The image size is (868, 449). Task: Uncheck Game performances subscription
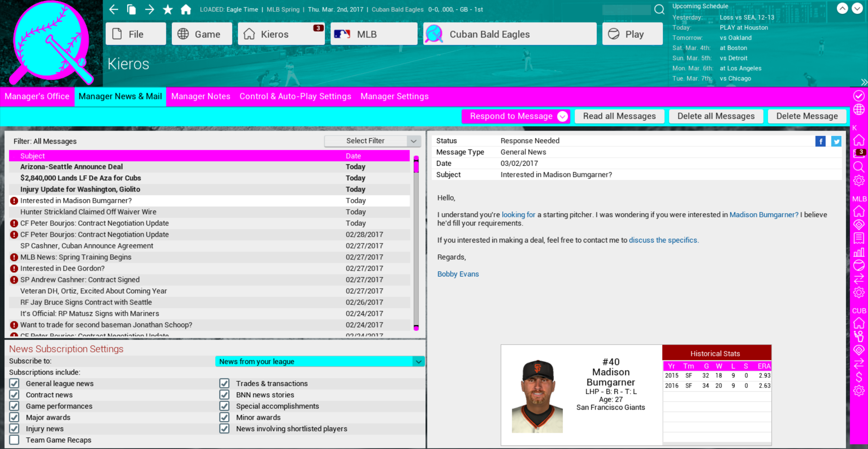coord(14,406)
